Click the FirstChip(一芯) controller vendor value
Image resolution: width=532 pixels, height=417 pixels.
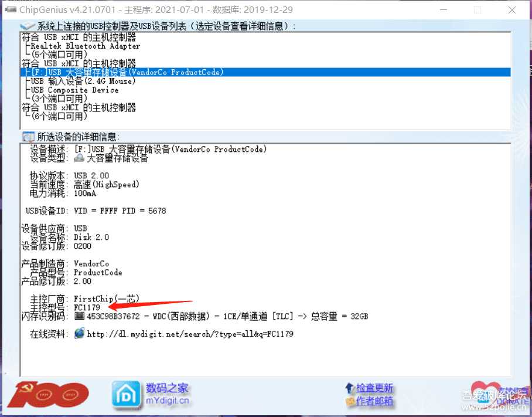[106, 299]
